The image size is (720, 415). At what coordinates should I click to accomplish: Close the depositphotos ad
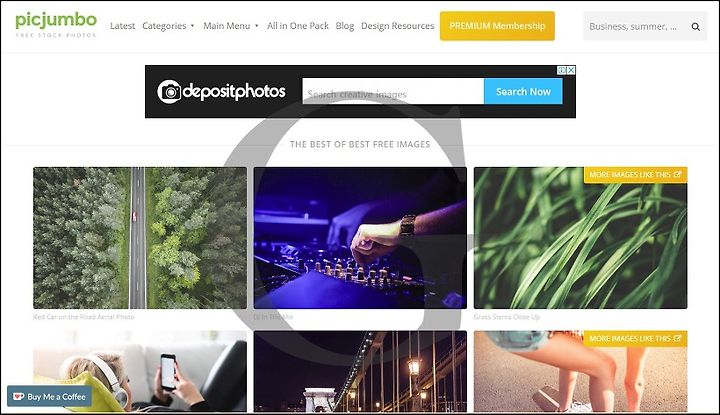tap(571, 70)
